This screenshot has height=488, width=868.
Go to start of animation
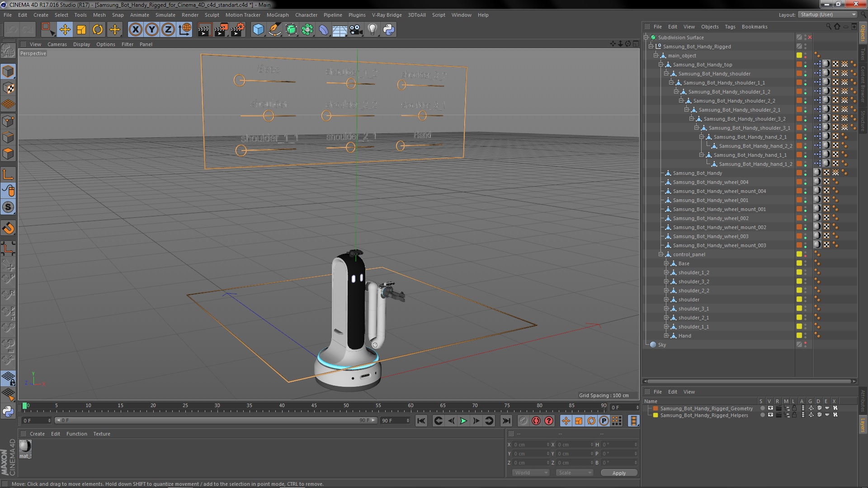tap(421, 421)
